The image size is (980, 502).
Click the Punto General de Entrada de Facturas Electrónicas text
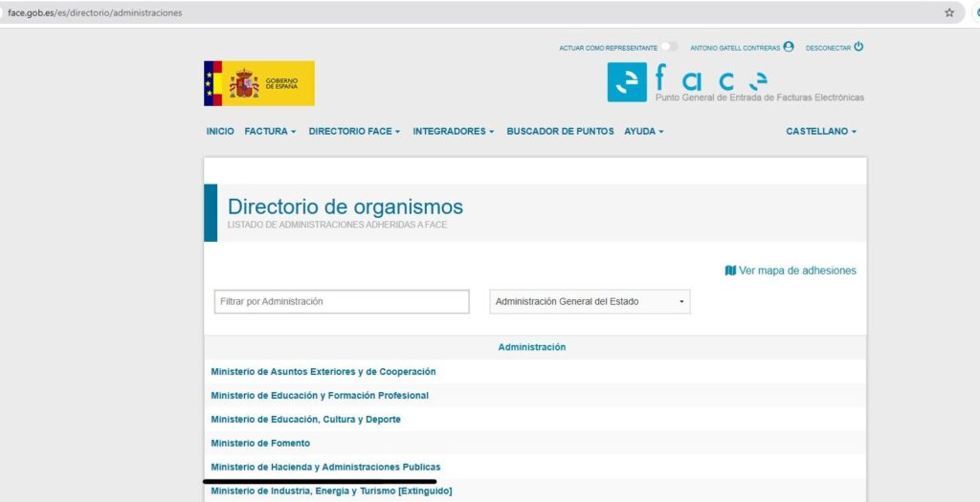click(759, 98)
